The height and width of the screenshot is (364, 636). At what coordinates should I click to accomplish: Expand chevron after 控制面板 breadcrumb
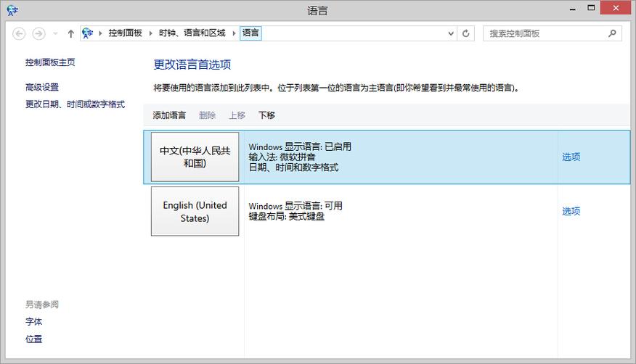pyautogui.click(x=150, y=33)
